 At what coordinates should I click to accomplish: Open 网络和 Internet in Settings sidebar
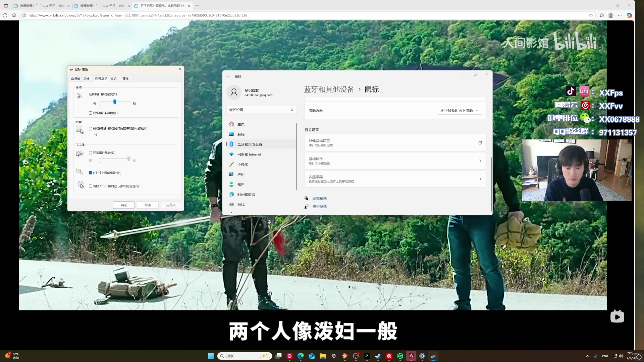(x=261, y=154)
